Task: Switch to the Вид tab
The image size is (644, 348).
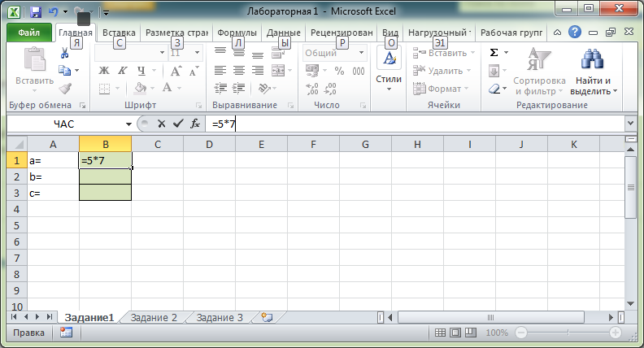Action: coord(390,33)
